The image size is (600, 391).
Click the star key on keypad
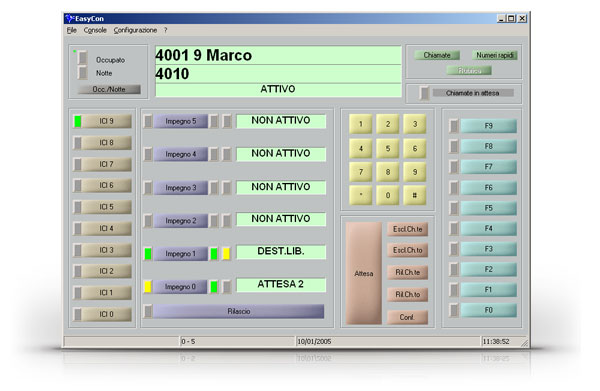(x=360, y=196)
